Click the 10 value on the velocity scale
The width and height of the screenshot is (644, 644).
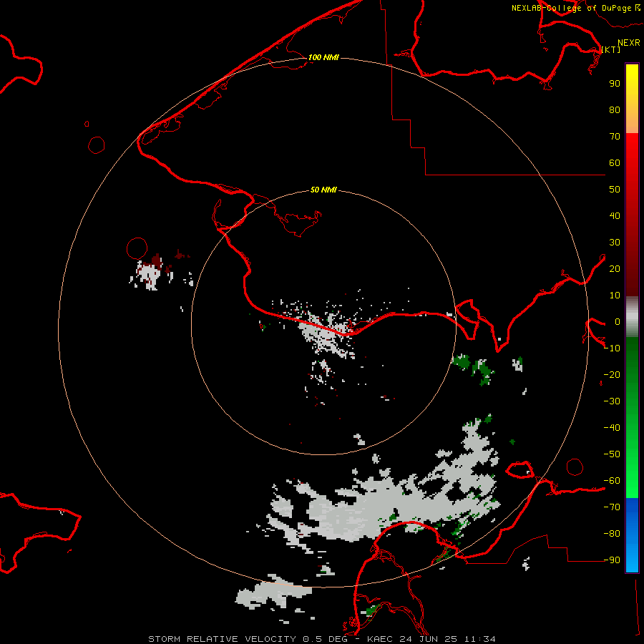[x=615, y=296]
